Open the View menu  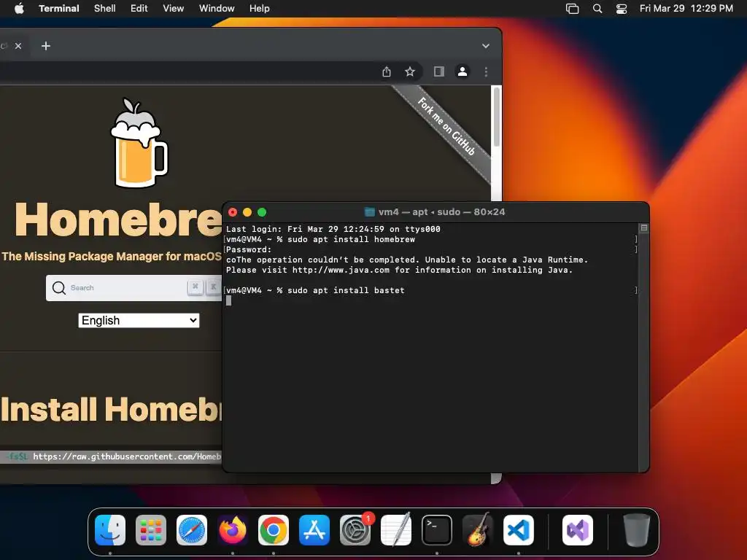click(x=174, y=8)
